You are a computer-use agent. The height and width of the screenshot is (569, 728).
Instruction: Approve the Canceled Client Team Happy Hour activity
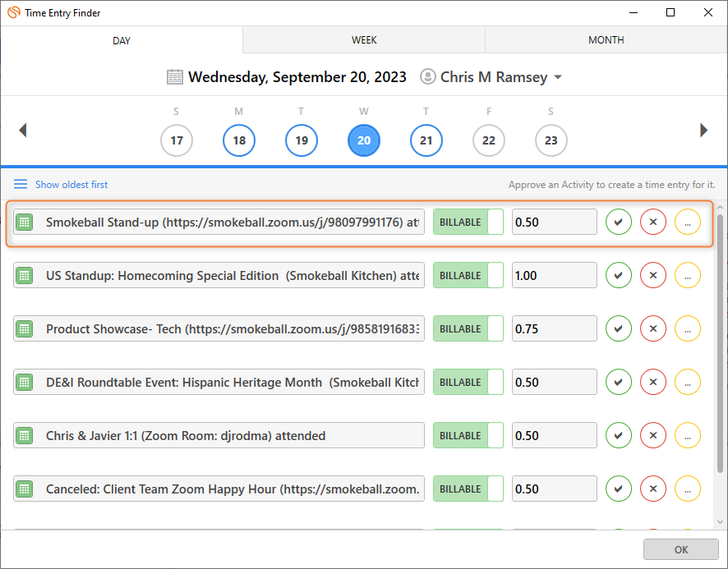tap(619, 489)
